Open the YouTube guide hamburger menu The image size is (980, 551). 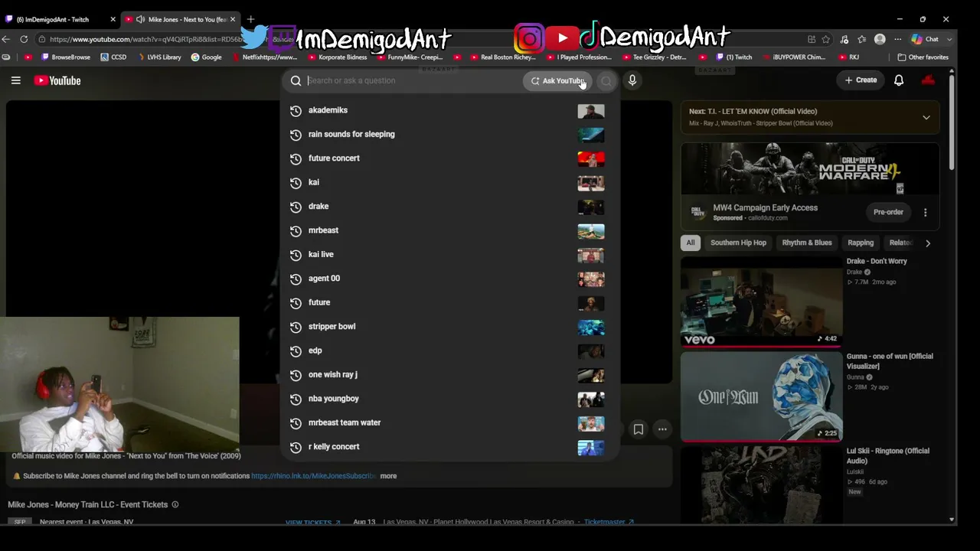15,80
